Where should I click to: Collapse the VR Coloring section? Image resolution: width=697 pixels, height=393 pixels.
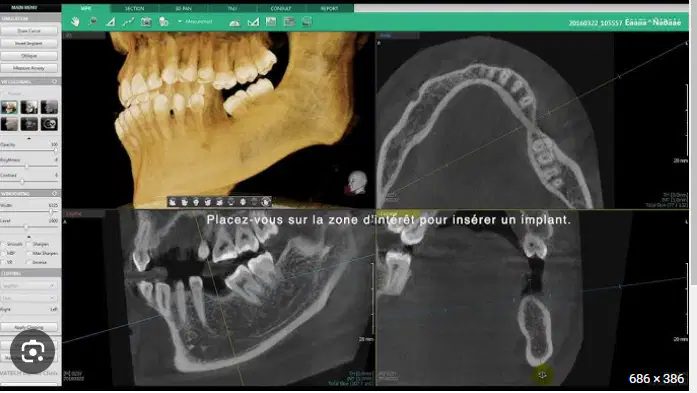[x=55, y=82]
